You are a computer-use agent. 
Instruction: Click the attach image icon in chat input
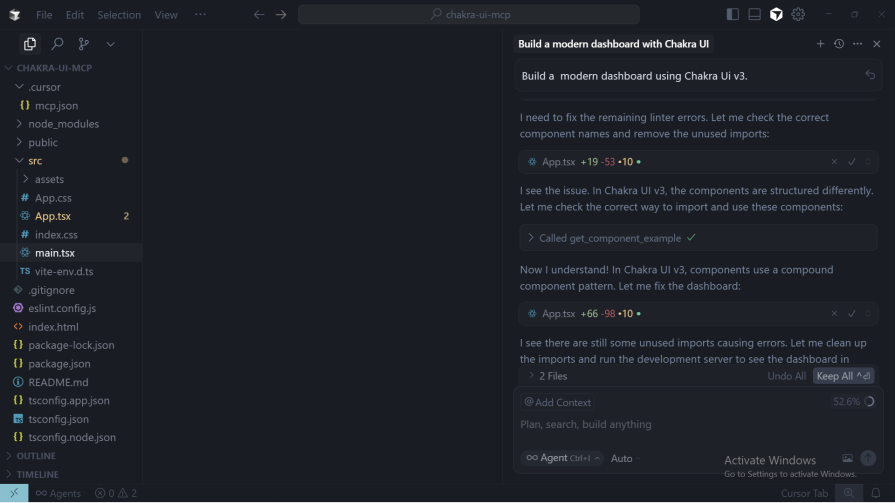847,458
